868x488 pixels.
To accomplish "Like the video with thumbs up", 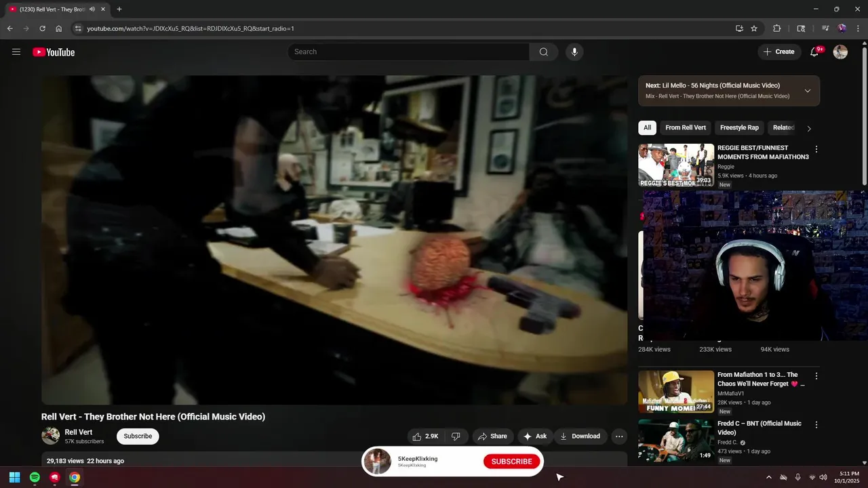I will tap(425, 436).
